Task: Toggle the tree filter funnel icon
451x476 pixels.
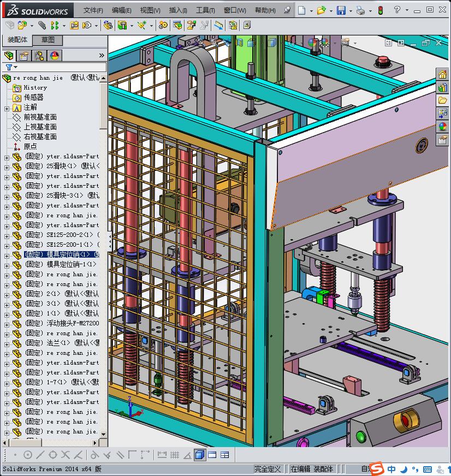Action: point(9,67)
